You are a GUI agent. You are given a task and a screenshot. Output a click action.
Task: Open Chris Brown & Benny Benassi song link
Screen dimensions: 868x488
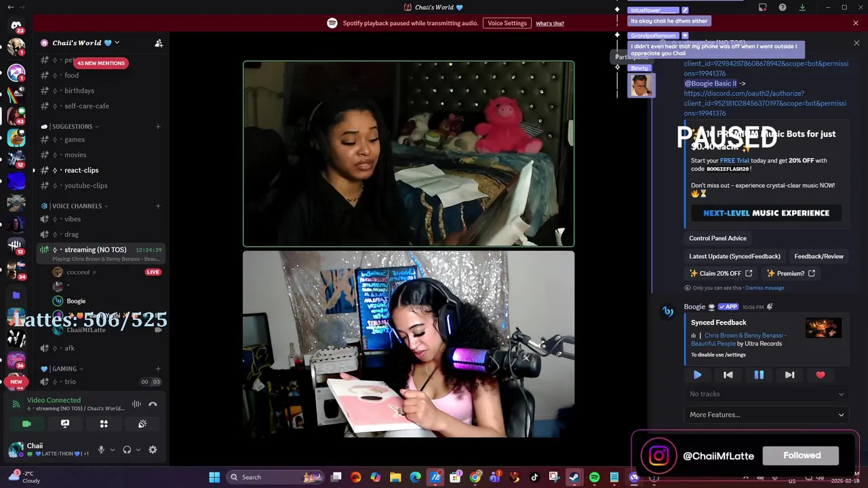pyautogui.click(x=739, y=339)
